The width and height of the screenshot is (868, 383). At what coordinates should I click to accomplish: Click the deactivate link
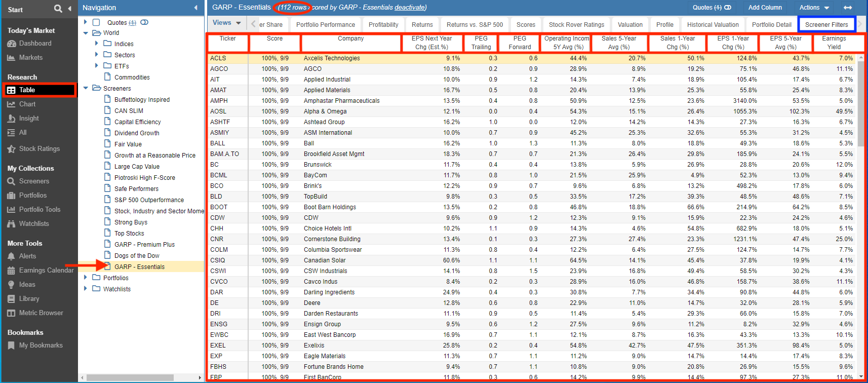tap(410, 8)
